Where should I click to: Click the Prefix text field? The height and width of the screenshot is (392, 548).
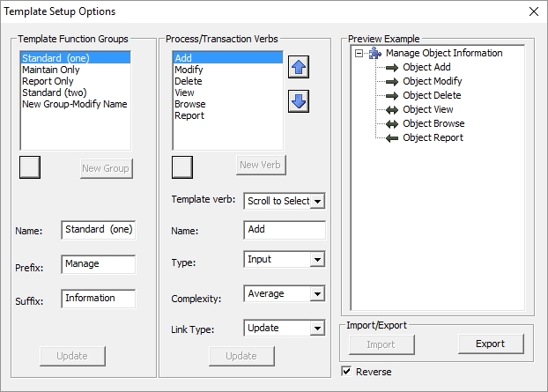[98, 264]
